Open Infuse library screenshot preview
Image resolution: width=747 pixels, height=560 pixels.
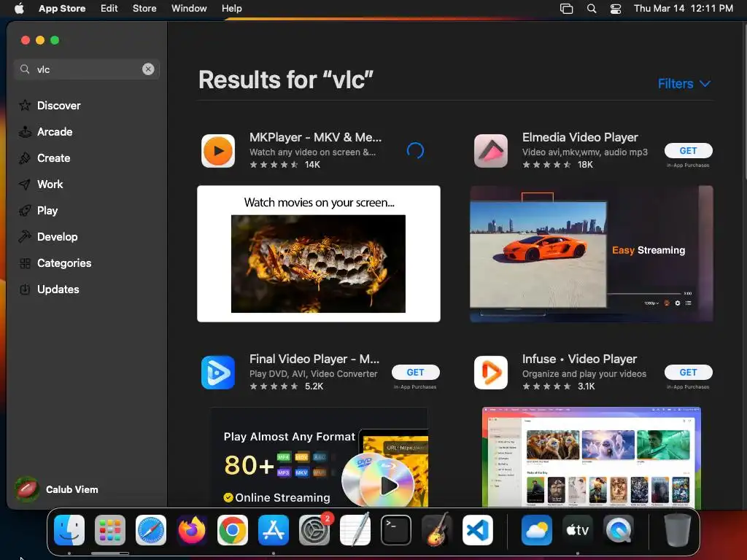click(x=591, y=457)
